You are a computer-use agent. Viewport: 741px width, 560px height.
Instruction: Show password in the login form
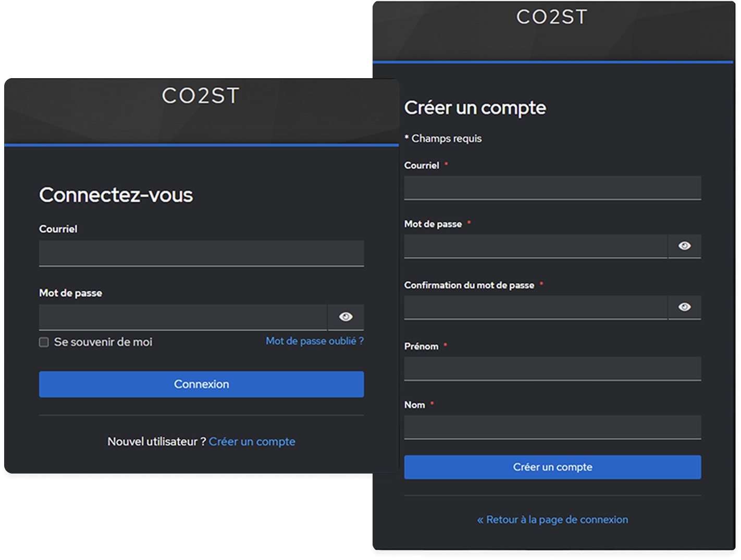(x=345, y=317)
